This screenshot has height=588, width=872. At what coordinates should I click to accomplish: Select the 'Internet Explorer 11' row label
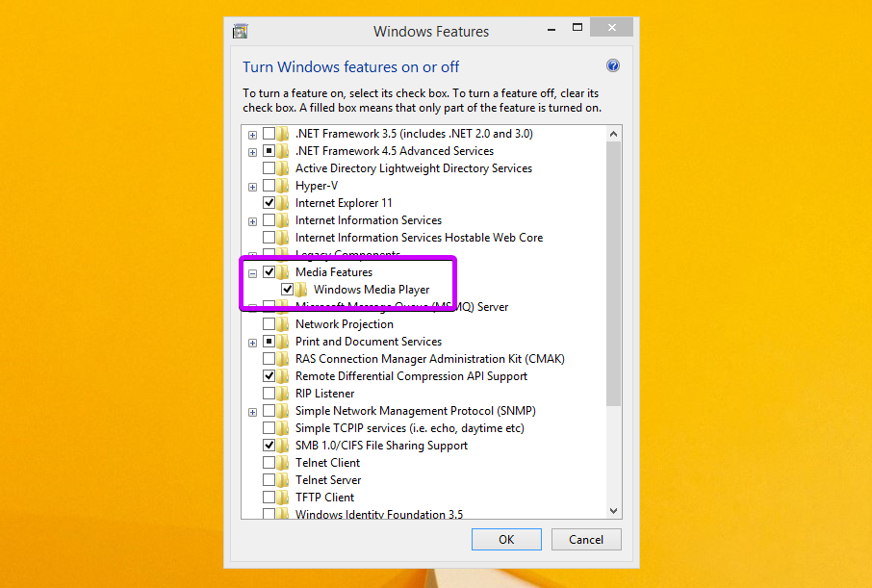tap(344, 203)
